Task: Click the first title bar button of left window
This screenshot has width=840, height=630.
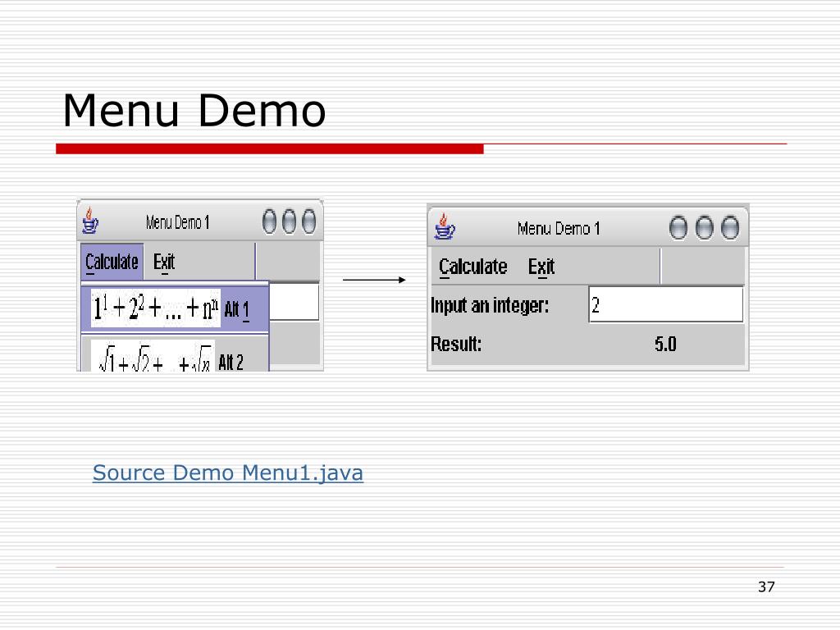Action: [269, 221]
